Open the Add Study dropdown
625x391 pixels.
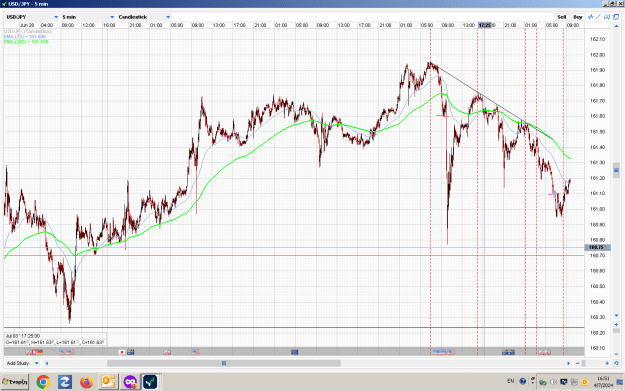(x=22, y=363)
